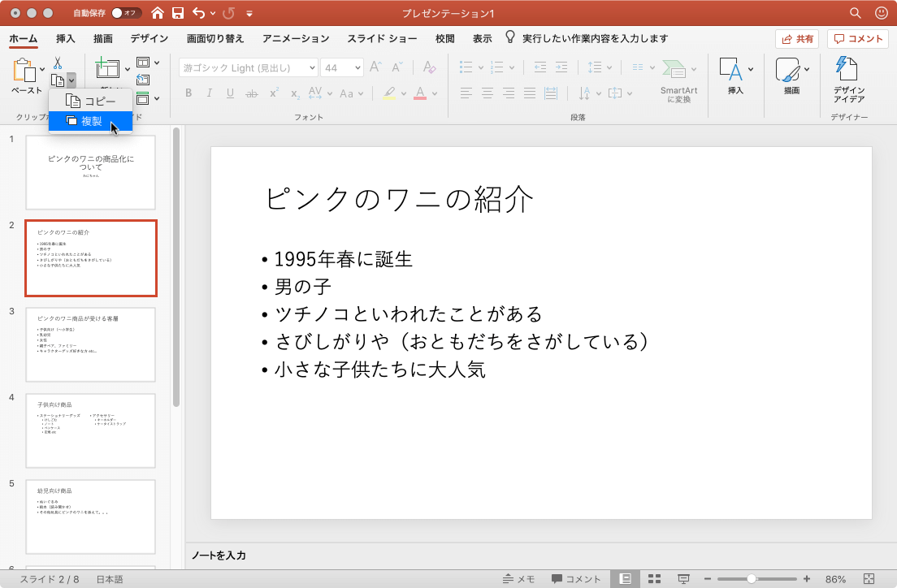The width and height of the screenshot is (897, 588).
Task: Click the zoom slider handle
Action: [752, 579]
